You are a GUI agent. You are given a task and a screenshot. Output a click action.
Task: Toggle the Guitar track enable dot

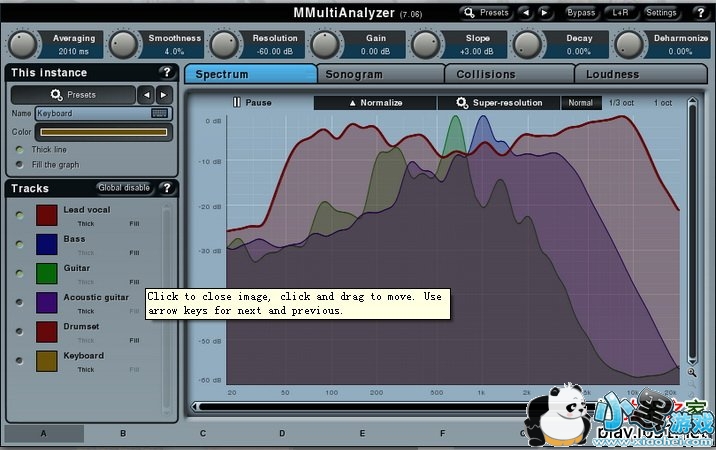click(20, 273)
